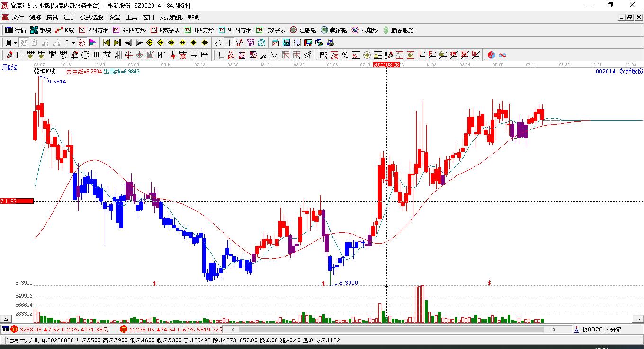Screen dimensions: 644x349
Task: Open the 9T四方形 tool
Action: click(x=235, y=30)
